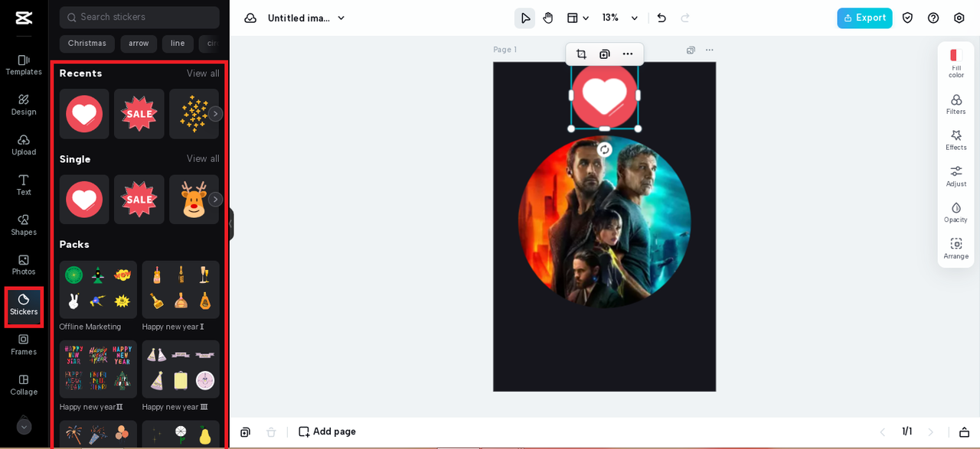Open sticker more options menu
Viewport: 980px width, 449px height.
pyautogui.click(x=628, y=54)
